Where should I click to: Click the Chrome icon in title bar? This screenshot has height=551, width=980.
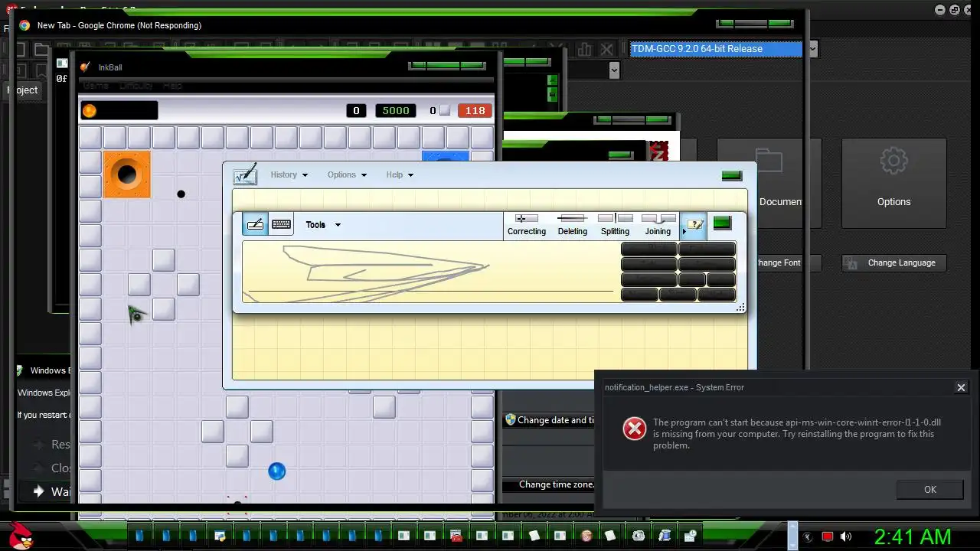click(x=24, y=25)
